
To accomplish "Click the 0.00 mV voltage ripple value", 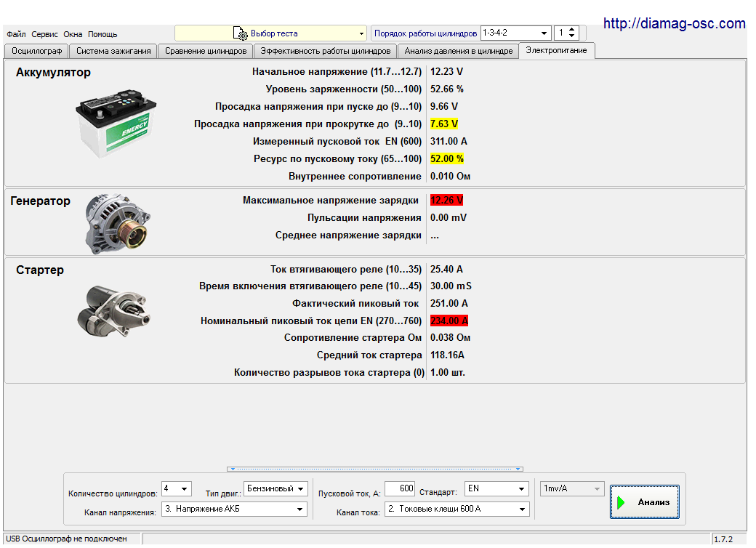I will tap(449, 217).
